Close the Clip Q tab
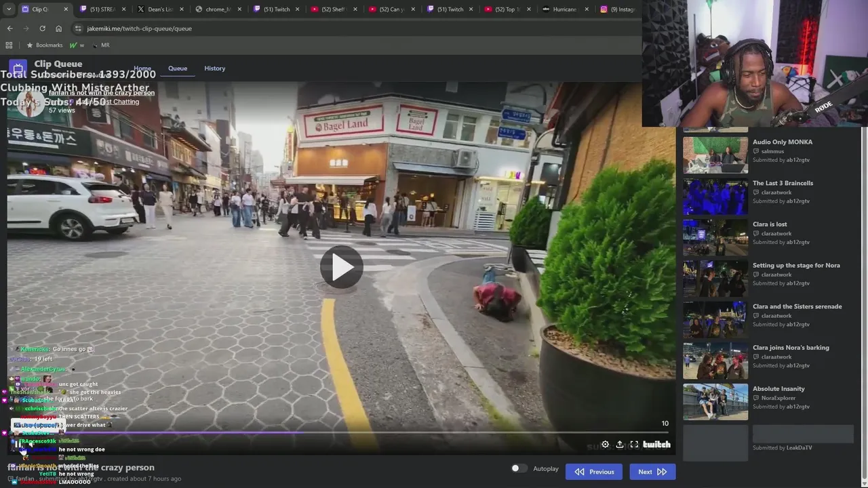The image size is (868, 488). coord(66,9)
